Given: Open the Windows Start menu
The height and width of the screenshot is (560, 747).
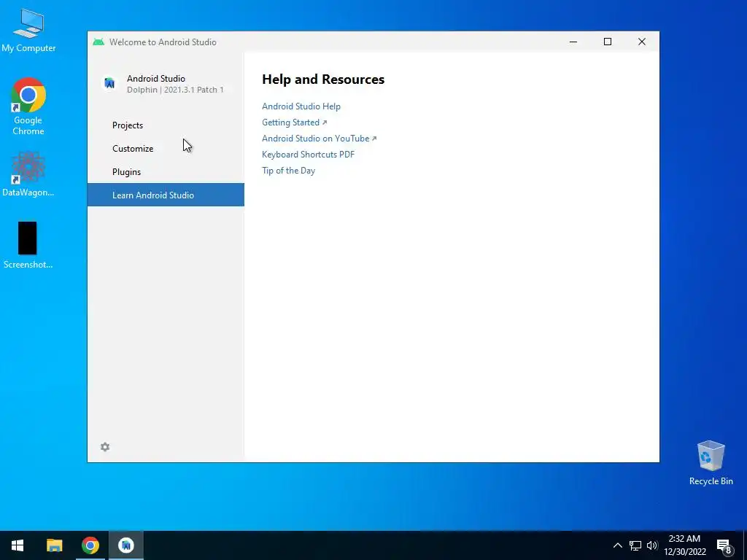Looking at the screenshot, I should 18,545.
